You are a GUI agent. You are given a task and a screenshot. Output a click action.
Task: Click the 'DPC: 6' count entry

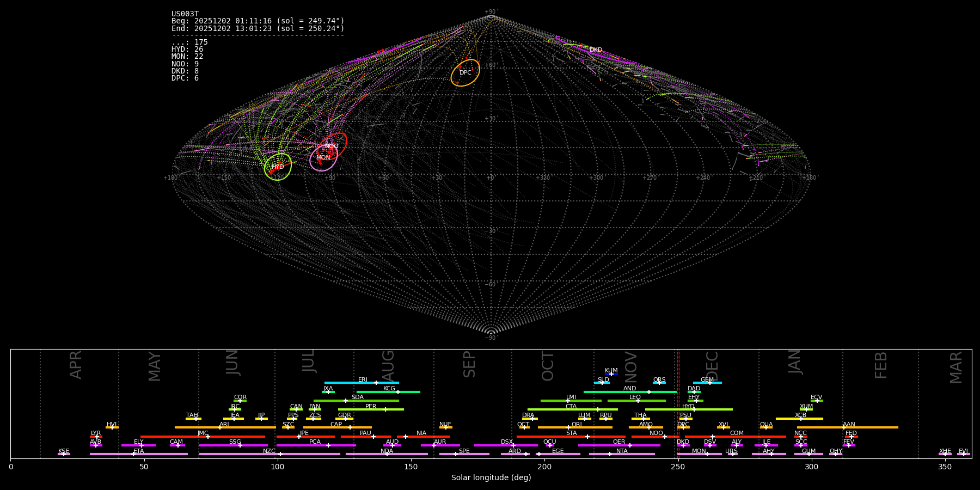click(185, 78)
